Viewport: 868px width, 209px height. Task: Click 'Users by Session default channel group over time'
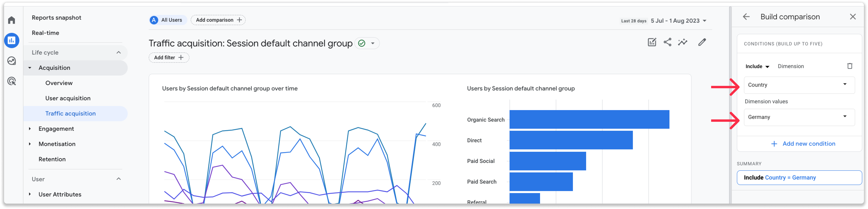230,89
